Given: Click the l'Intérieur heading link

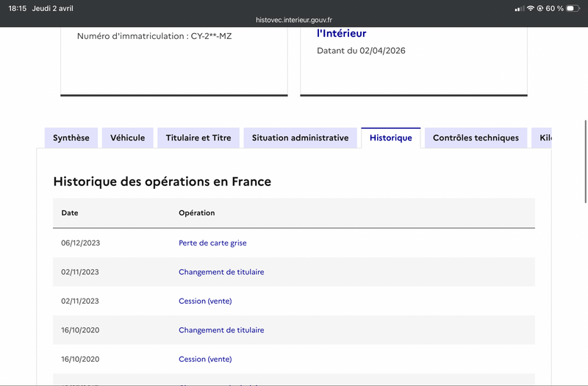Looking at the screenshot, I should click(x=341, y=33).
